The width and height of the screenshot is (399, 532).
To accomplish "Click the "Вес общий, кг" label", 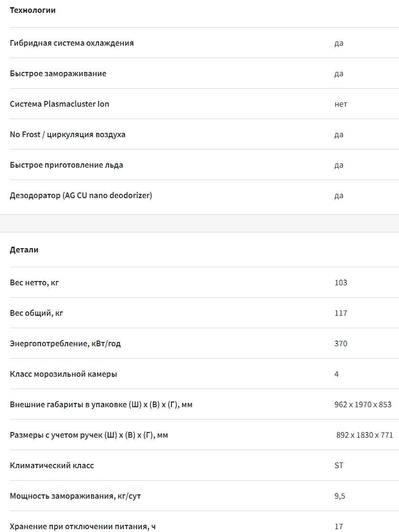I will click(36, 313).
